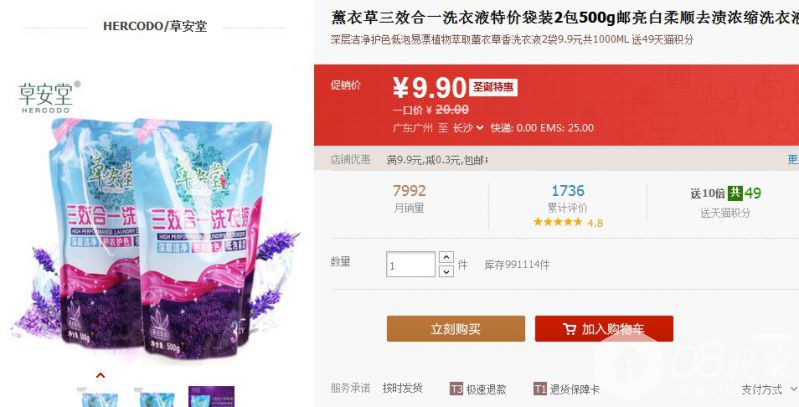
Task: Select the first product thumbnail image
Action: tap(100, 397)
